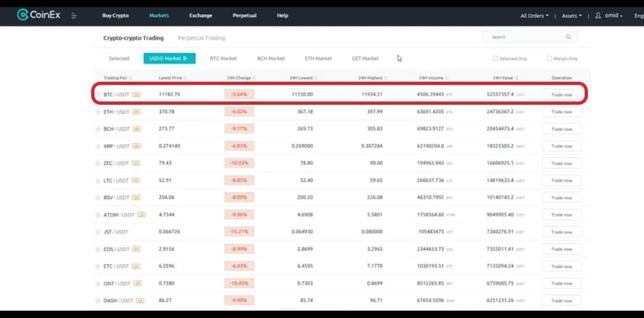Click Trade now for XRP/USDT
Viewport: 644px width, 318px height.
pyautogui.click(x=562, y=146)
